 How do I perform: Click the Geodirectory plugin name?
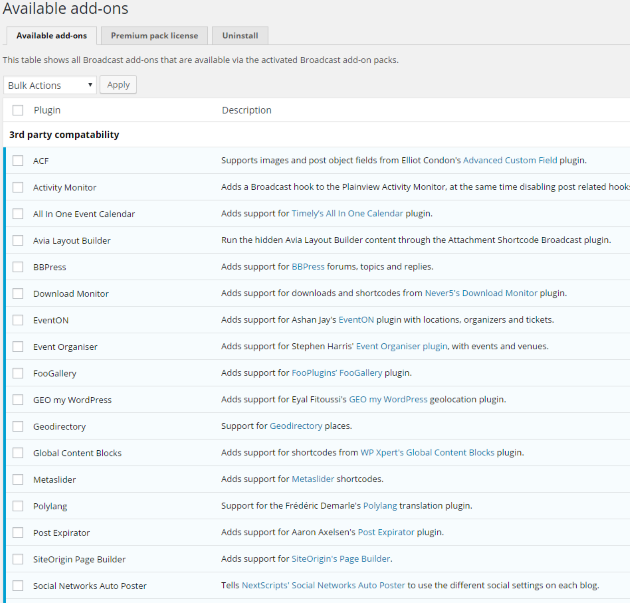click(x=59, y=427)
